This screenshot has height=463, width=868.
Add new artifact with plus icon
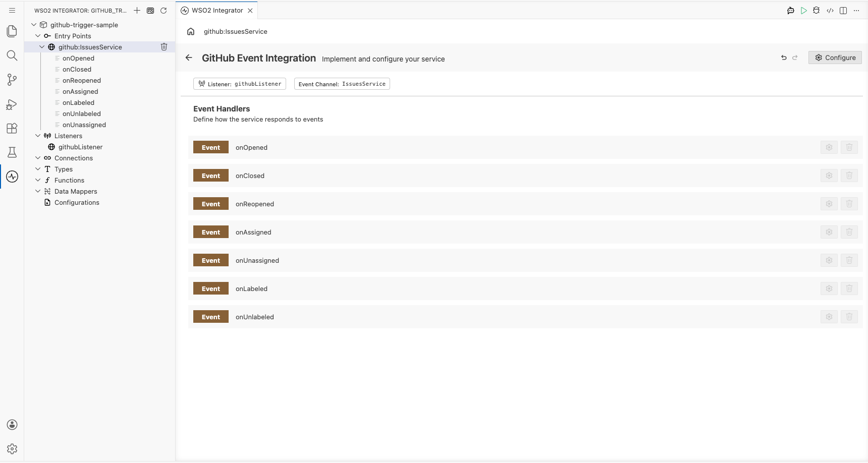tap(137, 10)
